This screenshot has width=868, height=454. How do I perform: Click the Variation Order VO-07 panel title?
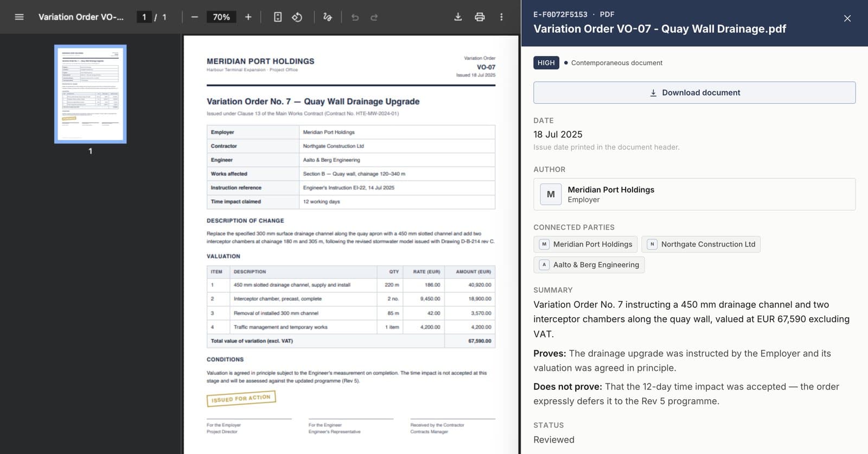click(x=660, y=29)
